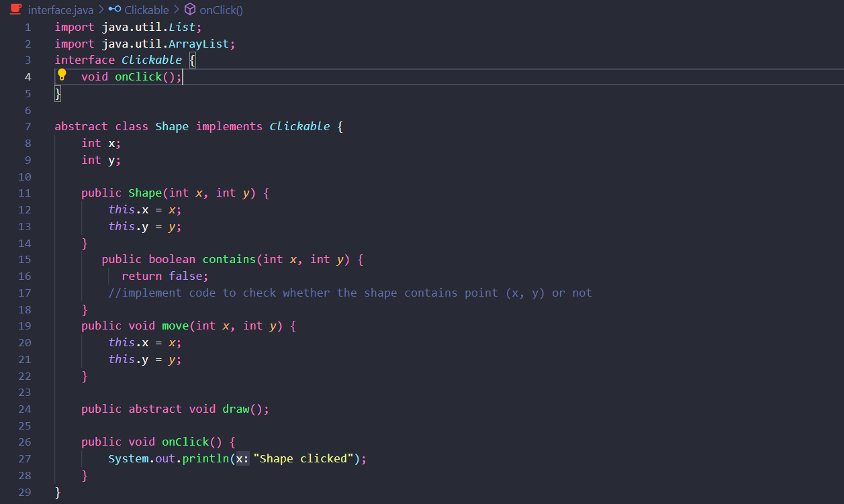The width and height of the screenshot is (844, 504).
Task: Open the lightbulb quick fix on line 4
Action: [62, 76]
